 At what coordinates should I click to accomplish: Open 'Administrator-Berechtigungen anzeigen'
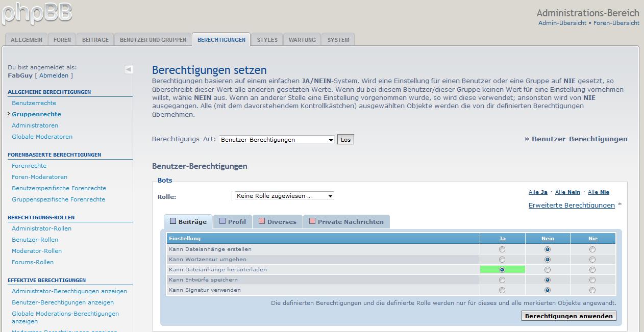pyautogui.click(x=69, y=291)
